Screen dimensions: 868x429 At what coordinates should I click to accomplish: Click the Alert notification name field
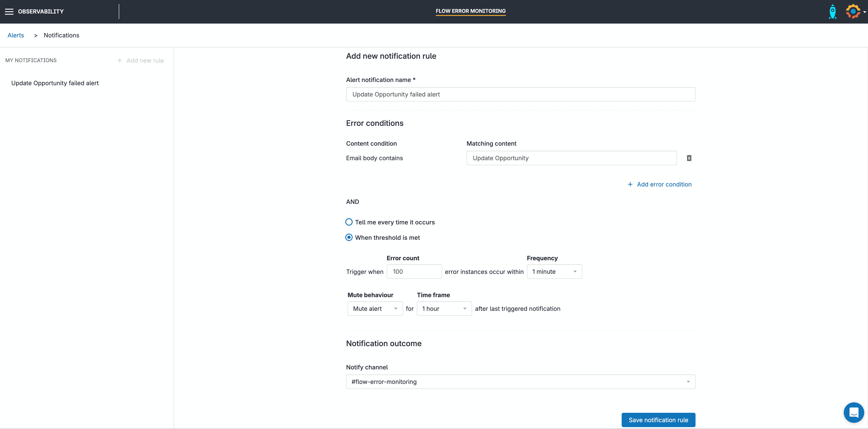pyautogui.click(x=520, y=94)
